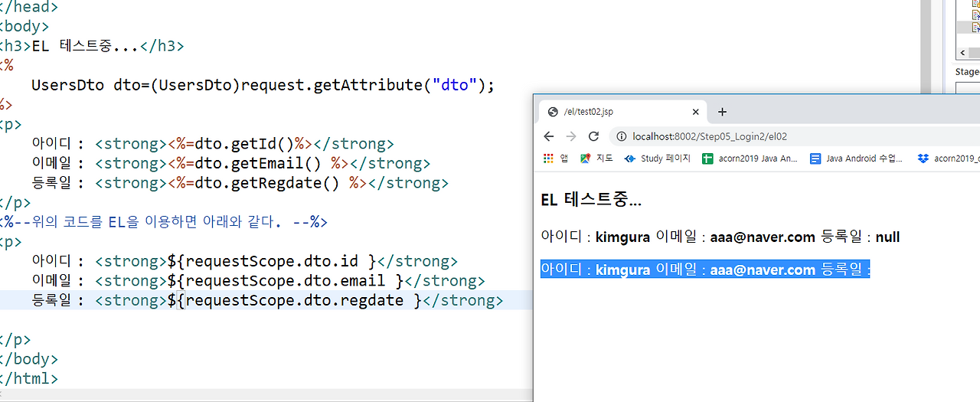This screenshot has width=980, height=402.
Task: Open the acorn2019 Java An... sheet bookmark
Action: pos(750,159)
